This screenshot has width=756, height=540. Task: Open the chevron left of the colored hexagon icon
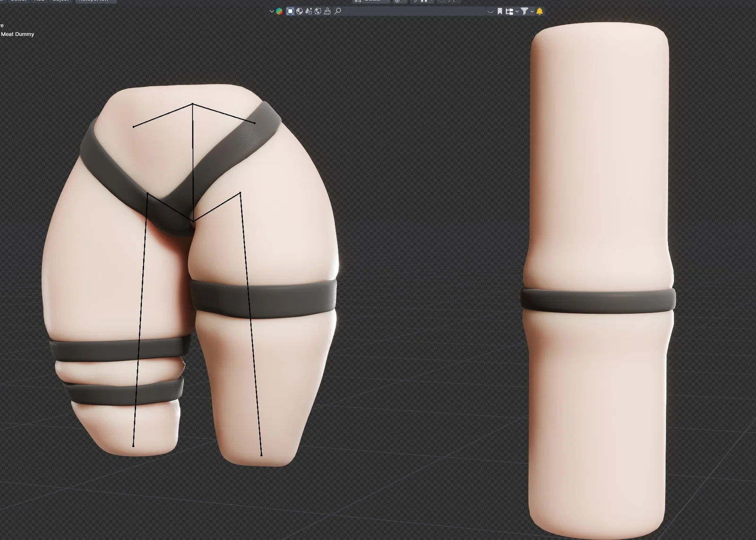(272, 11)
